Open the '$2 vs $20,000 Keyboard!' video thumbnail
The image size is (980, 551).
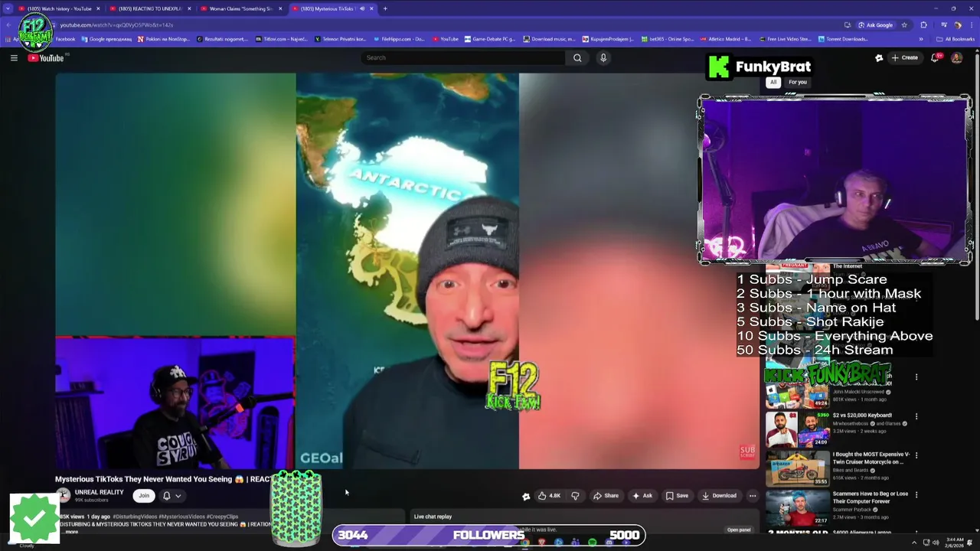[x=798, y=429]
